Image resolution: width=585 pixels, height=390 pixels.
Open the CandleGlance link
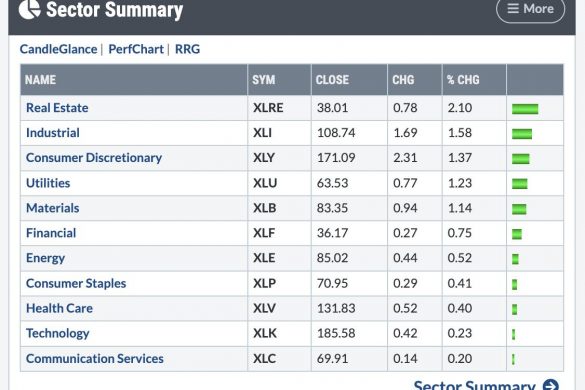point(58,49)
